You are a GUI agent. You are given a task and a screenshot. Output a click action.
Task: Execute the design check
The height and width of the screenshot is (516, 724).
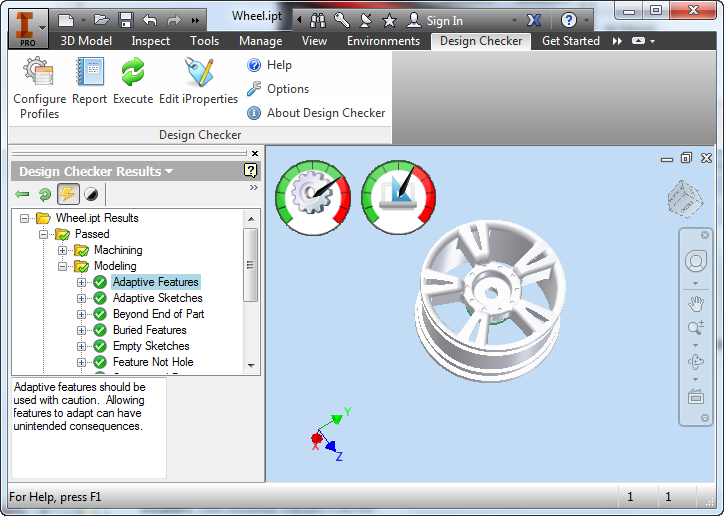coord(133,81)
